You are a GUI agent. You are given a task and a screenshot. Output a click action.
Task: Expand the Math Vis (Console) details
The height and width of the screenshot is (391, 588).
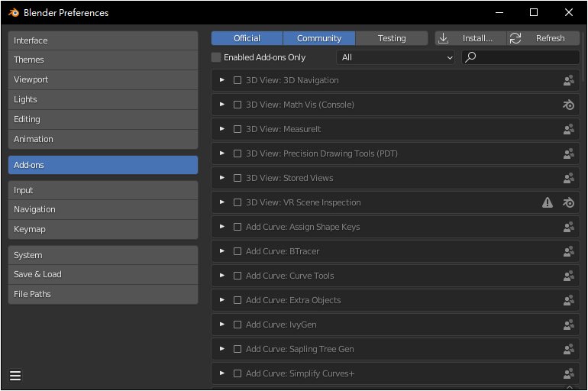pyautogui.click(x=222, y=104)
